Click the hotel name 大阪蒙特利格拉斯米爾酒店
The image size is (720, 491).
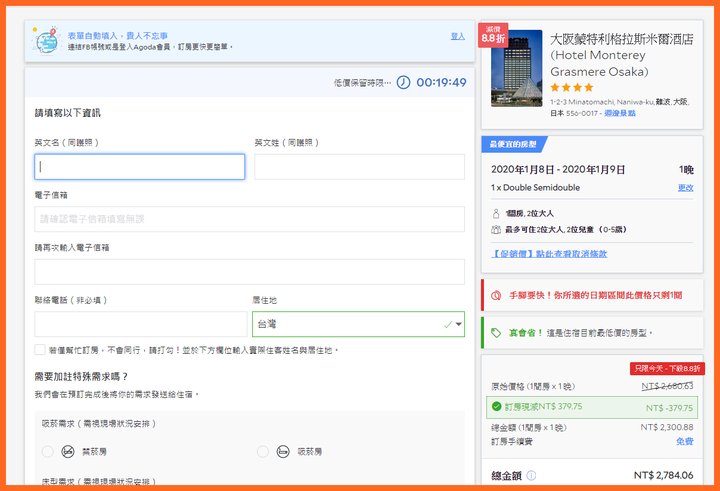pyautogui.click(x=622, y=55)
